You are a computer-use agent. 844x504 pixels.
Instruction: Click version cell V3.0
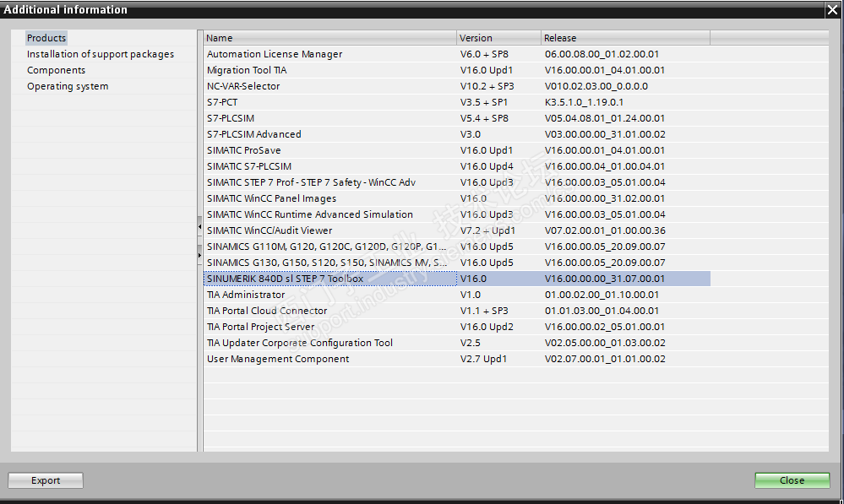471,134
